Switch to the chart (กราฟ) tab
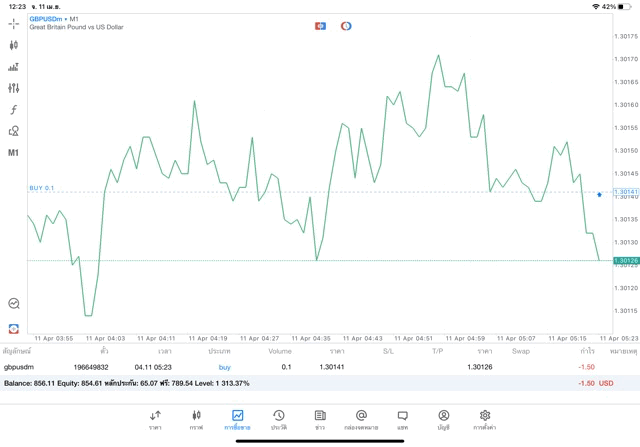Screen dimensions: 640x447 [196, 420]
